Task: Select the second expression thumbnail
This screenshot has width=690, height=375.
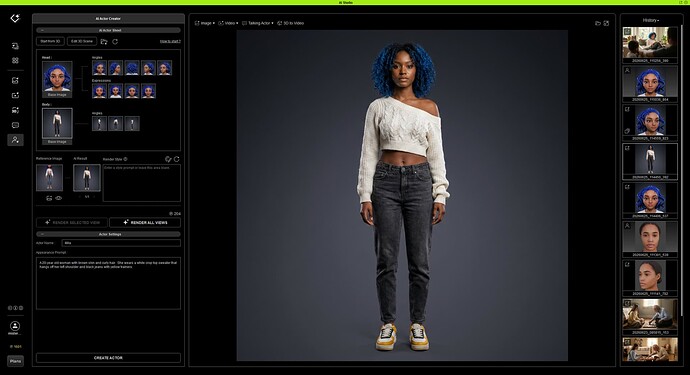Action: point(116,91)
